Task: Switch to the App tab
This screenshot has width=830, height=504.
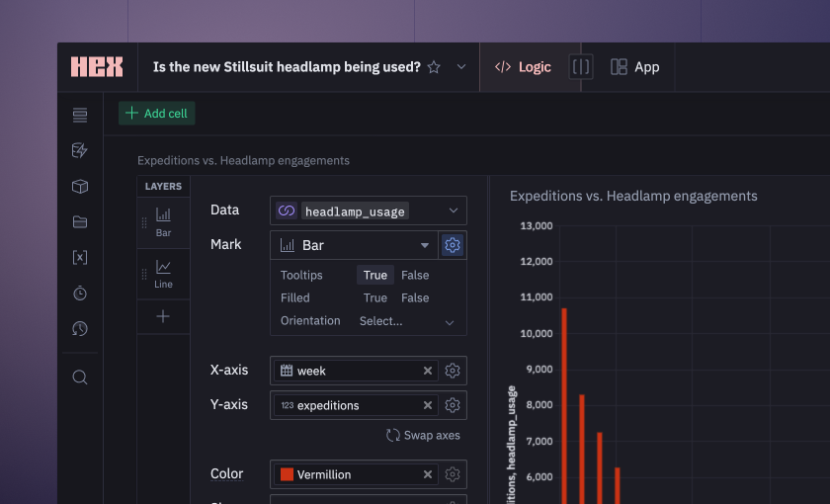Action: point(634,67)
